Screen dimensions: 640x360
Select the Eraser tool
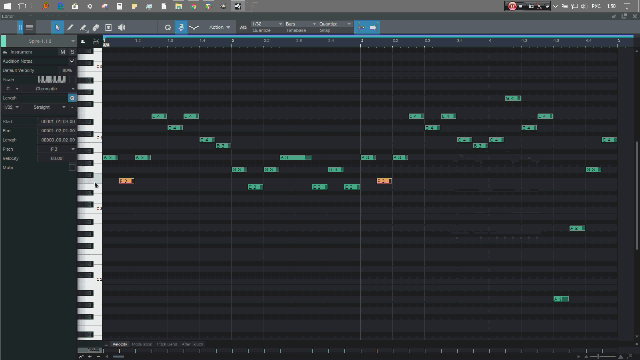(96, 27)
